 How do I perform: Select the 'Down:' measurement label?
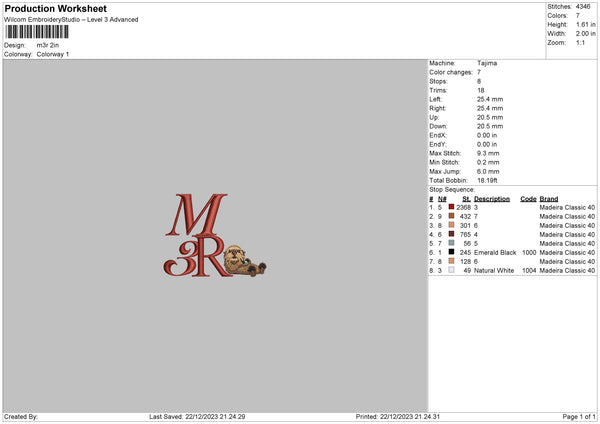[x=438, y=126]
